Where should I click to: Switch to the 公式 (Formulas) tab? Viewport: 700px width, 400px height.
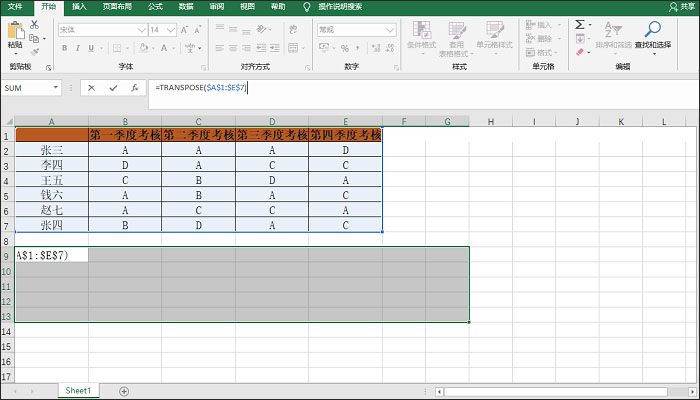[155, 7]
